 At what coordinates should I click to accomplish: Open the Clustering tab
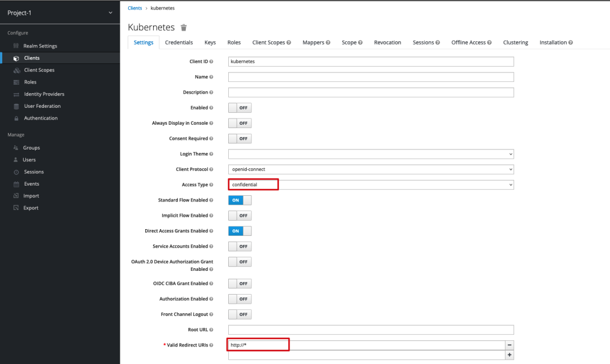coord(516,42)
